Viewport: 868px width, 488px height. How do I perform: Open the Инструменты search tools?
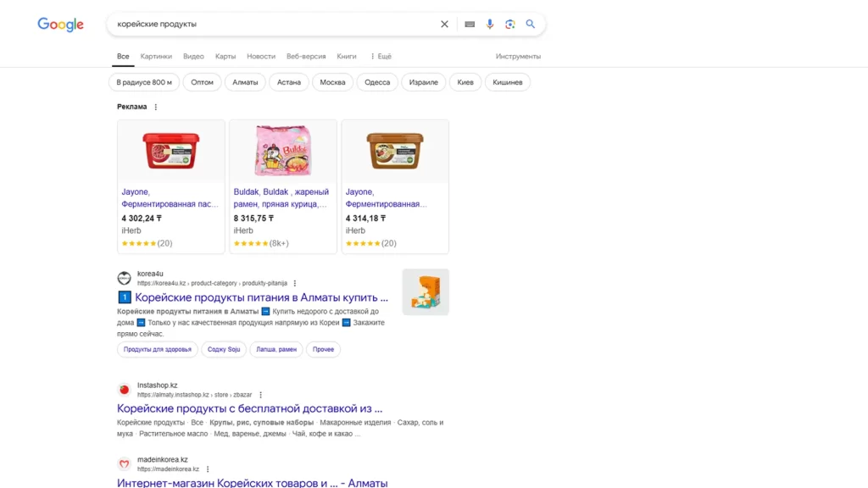coord(518,57)
